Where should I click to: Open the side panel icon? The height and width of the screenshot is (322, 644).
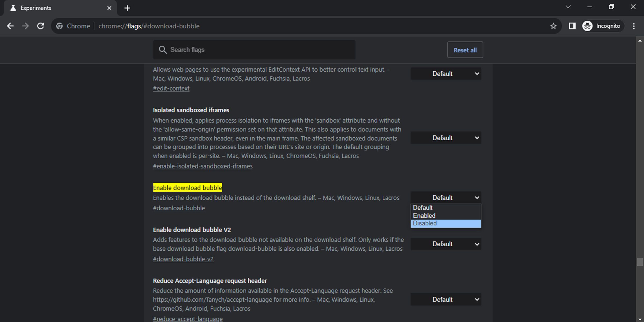572,26
